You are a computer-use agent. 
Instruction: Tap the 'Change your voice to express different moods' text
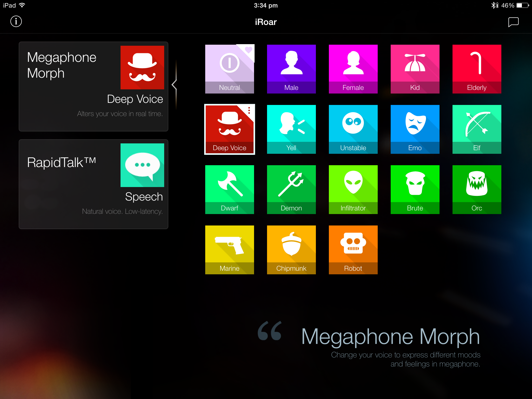point(406,355)
